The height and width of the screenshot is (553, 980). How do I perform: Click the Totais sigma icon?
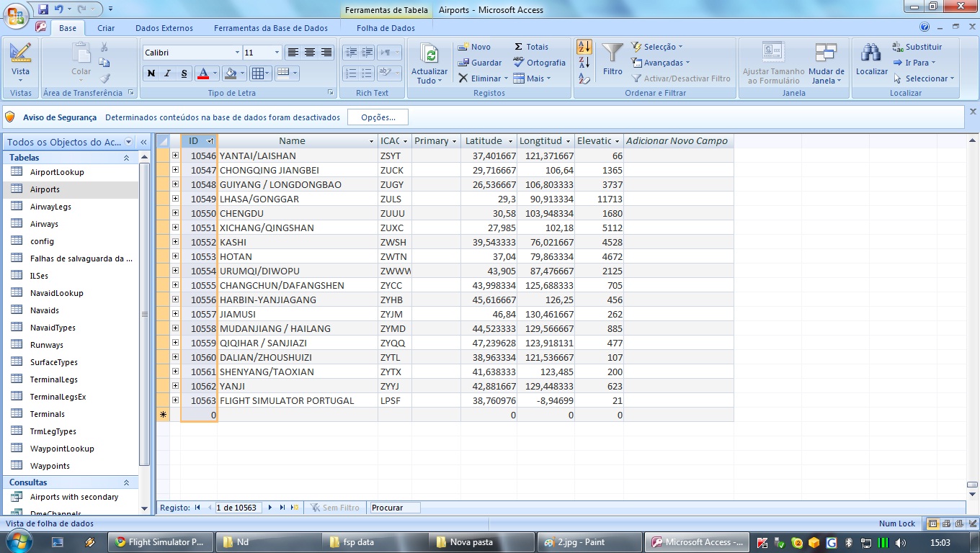(519, 47)
